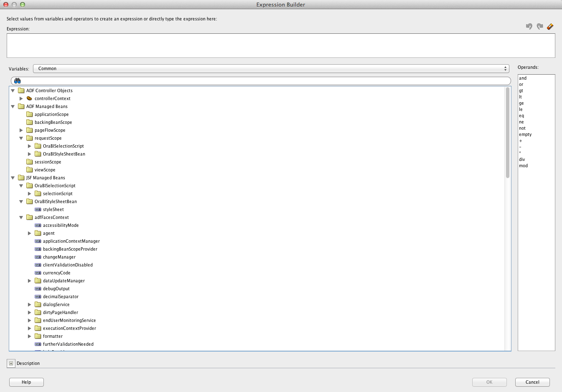The width and height of the screenshot is (562, 392).
Task: Click the Undo arrow icon
Action: tap(529, 26)
